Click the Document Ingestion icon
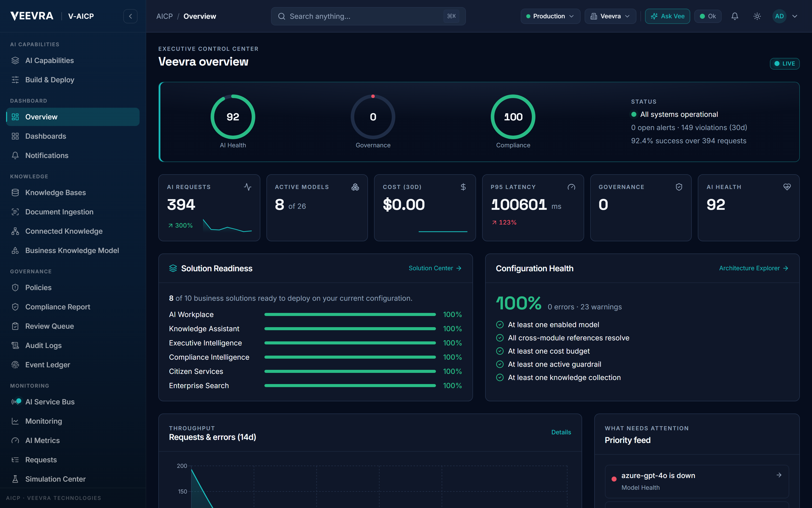This screenshot has width=812, height=508. point(15,212)
